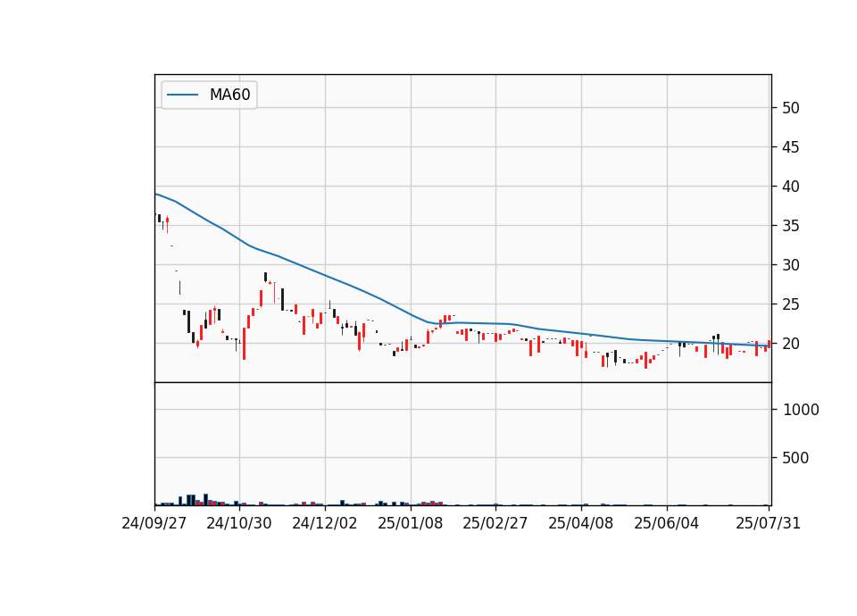The image size is (857, 616).
Task: Click the price axis value 35
Action: pos(790,226)
